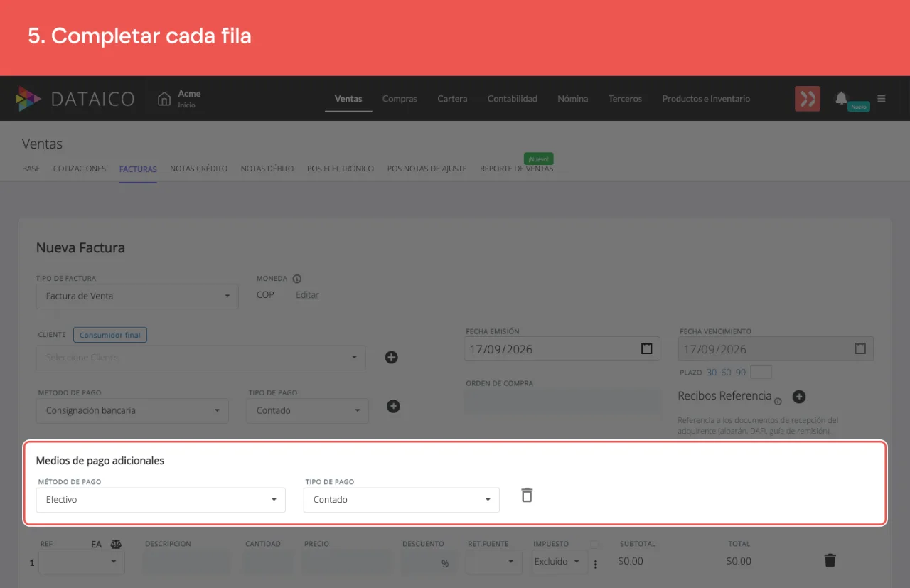This screenshot has height=588, width=910.
Task: Add a Recibos Referencia entry
Action: (798, 397)
